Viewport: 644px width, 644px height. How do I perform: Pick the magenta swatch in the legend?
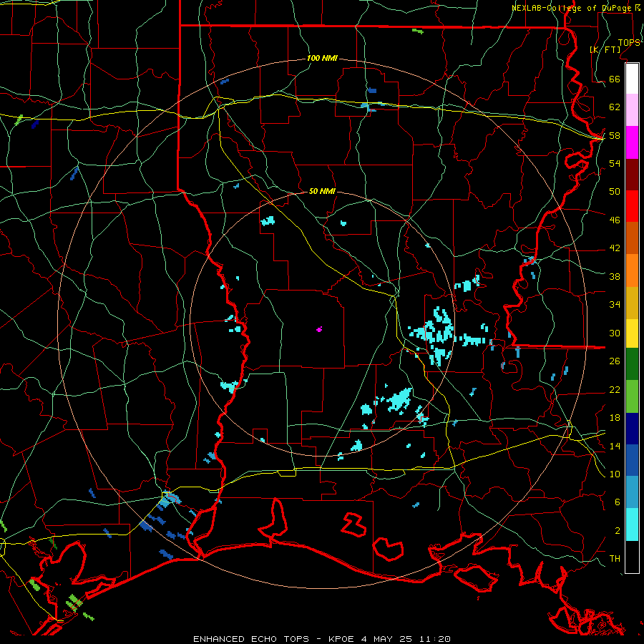click(x=632, y=142)
